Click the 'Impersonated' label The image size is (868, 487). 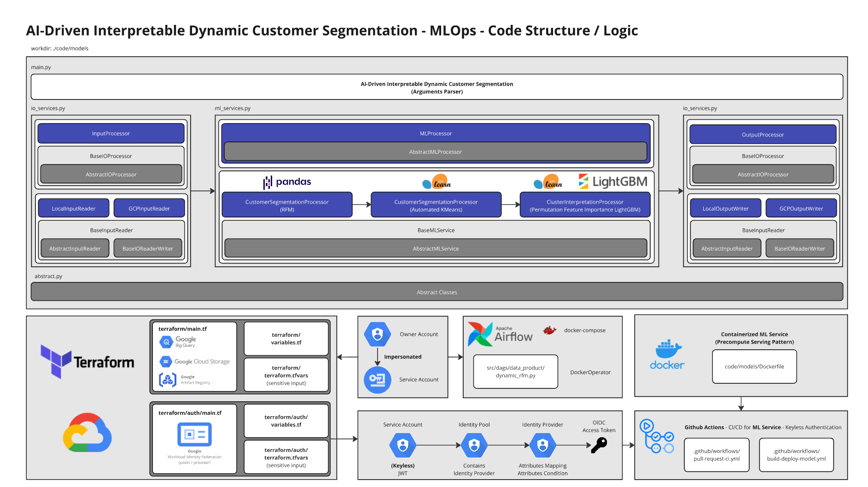[x=403, y=357]
